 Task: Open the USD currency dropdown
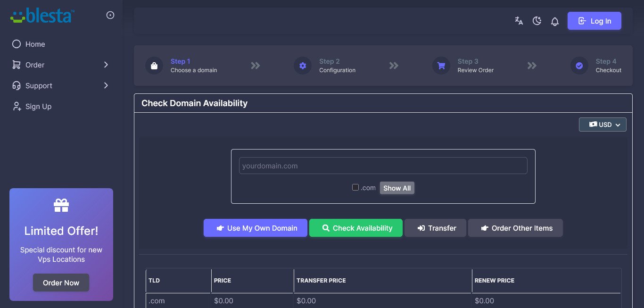pos(603,125)
